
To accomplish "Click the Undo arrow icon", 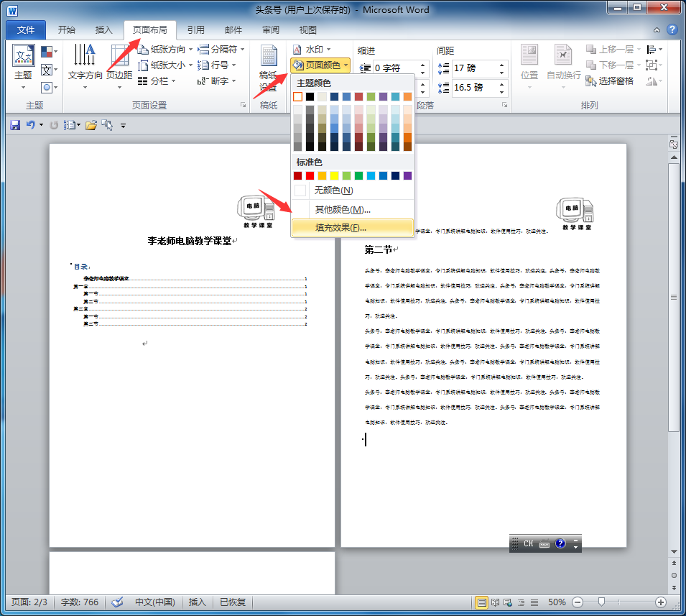I will 30,125.
